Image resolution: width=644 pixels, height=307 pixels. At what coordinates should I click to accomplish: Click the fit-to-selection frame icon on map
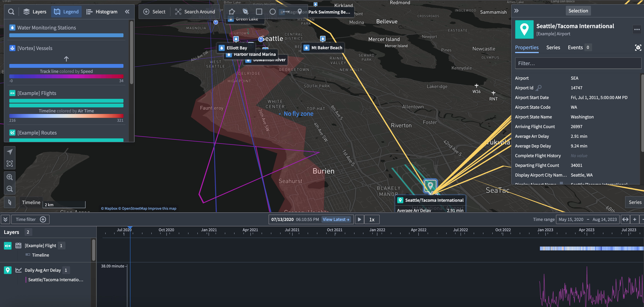(10, 164)
